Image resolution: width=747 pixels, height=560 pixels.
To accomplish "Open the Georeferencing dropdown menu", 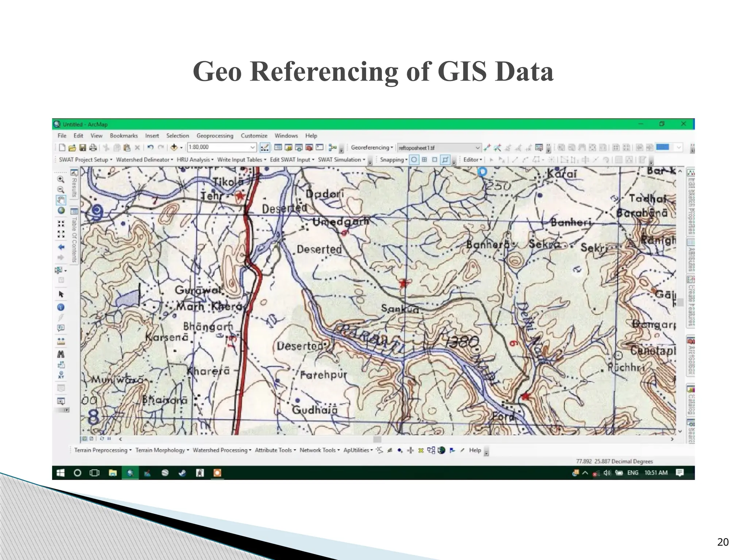I will pos(372,147).
